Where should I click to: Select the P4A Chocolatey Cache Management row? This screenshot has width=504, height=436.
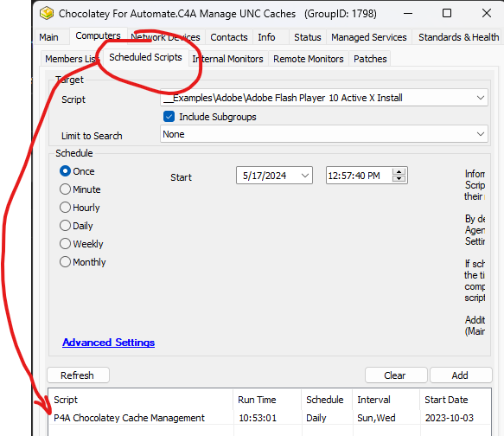click(x=270, y=418)
